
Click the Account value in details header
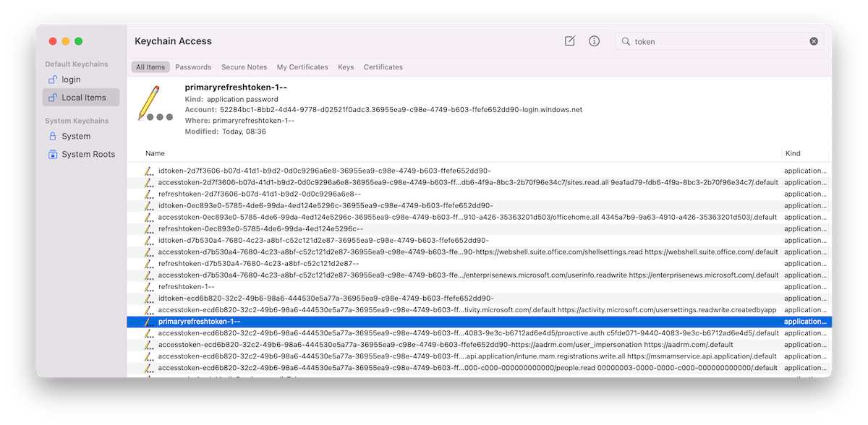401,110
